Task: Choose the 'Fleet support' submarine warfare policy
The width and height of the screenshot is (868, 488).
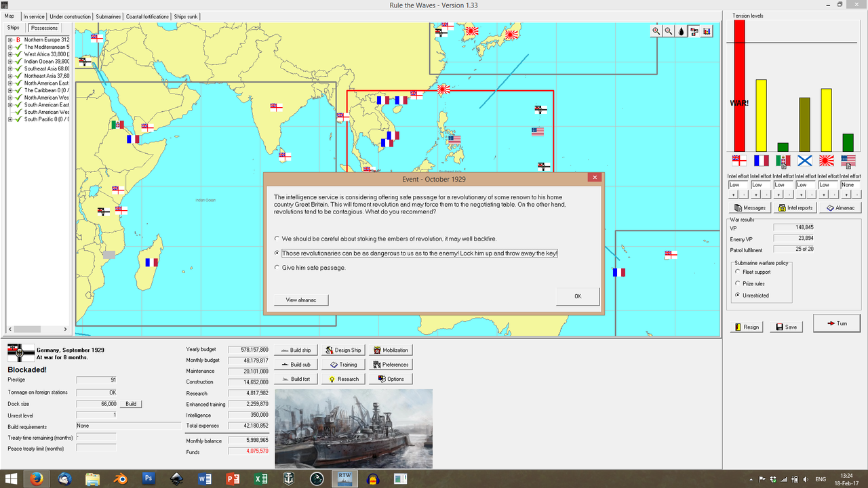Action: pos(738,272)
